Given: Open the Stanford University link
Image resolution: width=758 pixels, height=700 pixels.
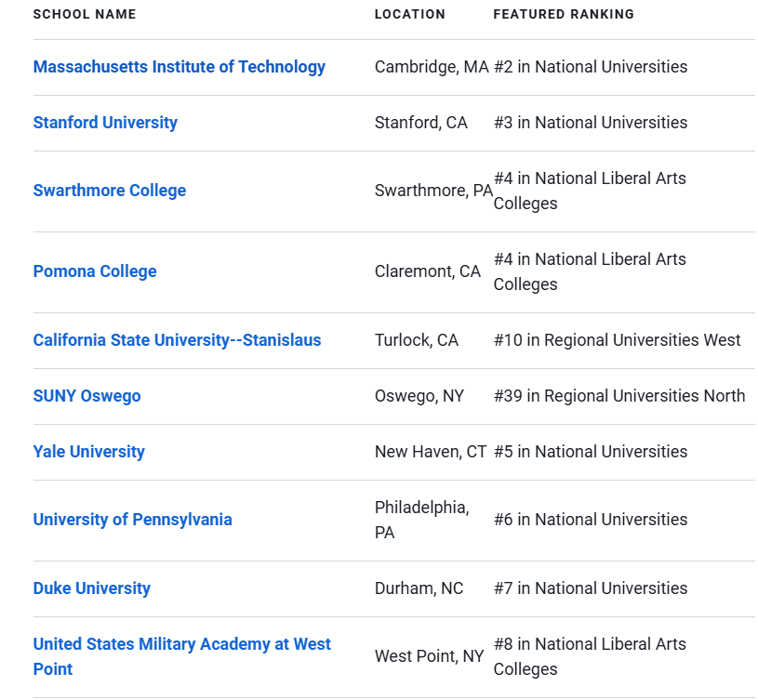Looking at the screenshot, I should pos(105,123).
